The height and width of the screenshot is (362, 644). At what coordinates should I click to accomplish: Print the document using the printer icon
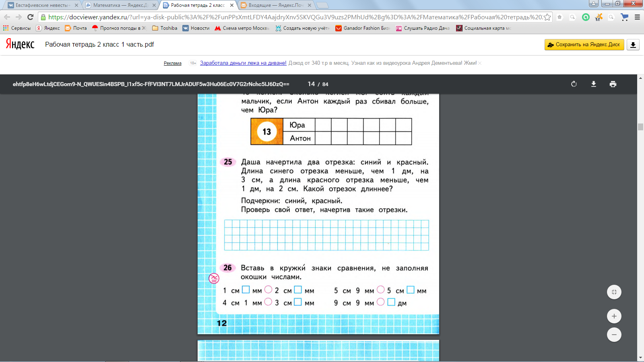point(613,84)
